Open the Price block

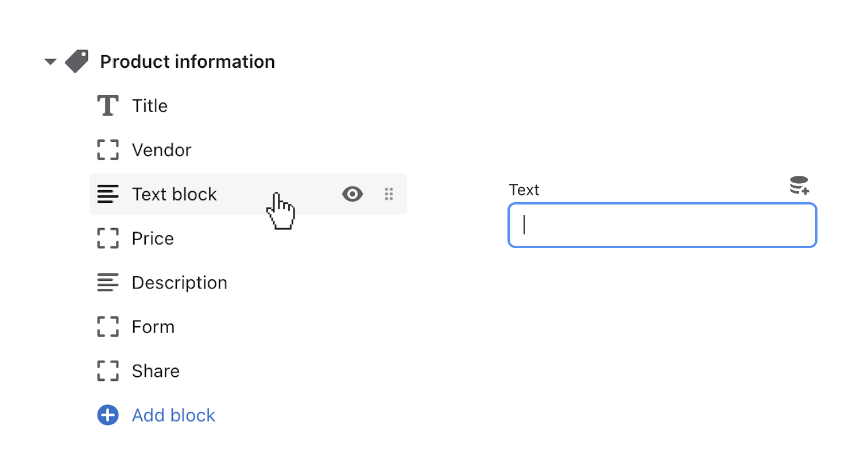153,238
